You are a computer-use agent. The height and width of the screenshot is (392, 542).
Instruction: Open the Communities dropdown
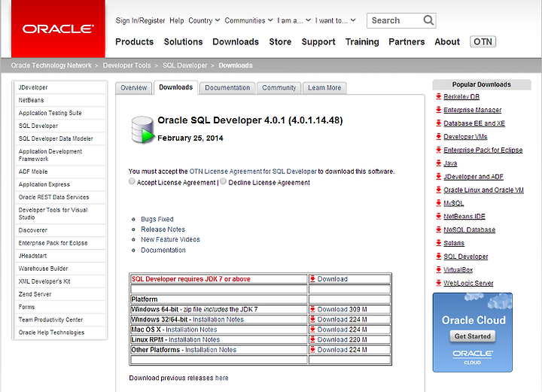pyautogui.click(x=248, y=20)
